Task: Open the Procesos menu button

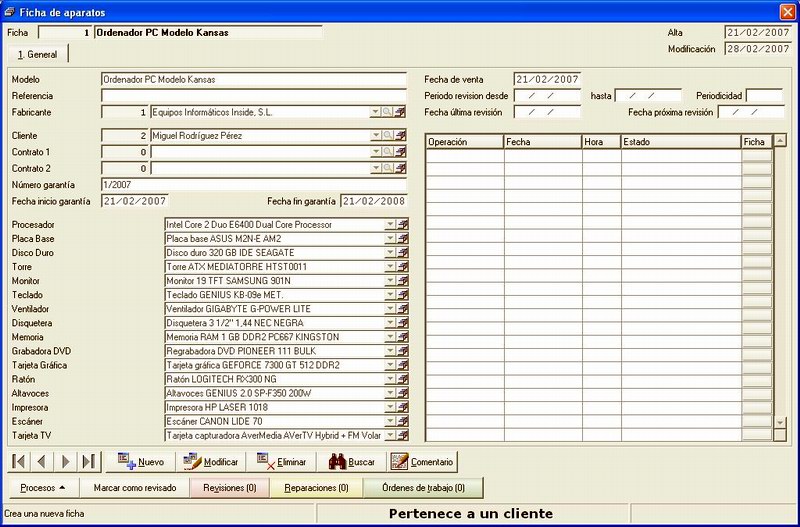Action: pyautogui.click(x=43, y=488)
